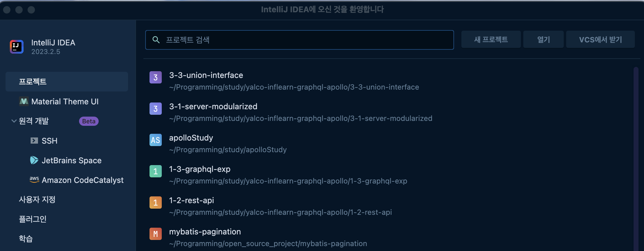
Task: Click the Beta badge
Action: tap(89, 121)
